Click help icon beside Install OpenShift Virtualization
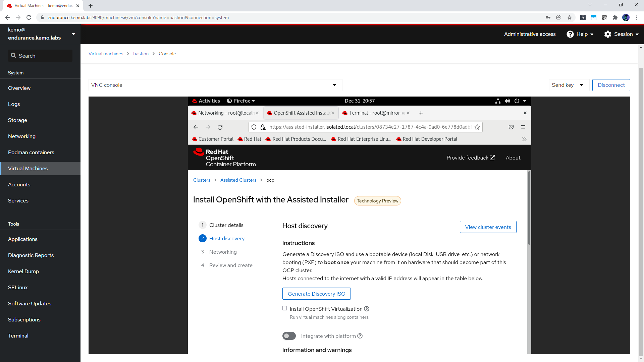644x362 pixels. coord(367,309)
